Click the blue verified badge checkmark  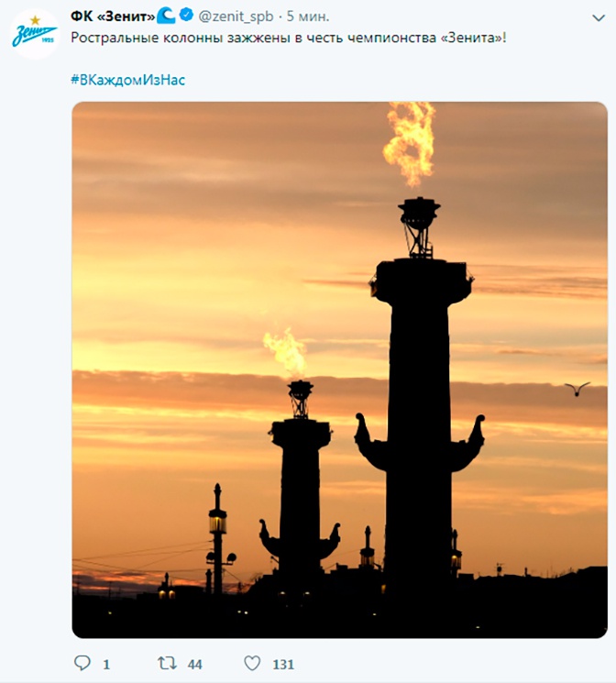[x=186, y=16]
